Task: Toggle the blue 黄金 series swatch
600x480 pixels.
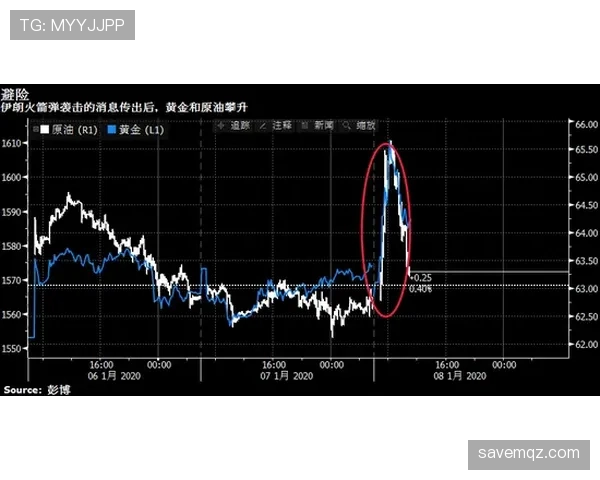Action: pos(112,129)
